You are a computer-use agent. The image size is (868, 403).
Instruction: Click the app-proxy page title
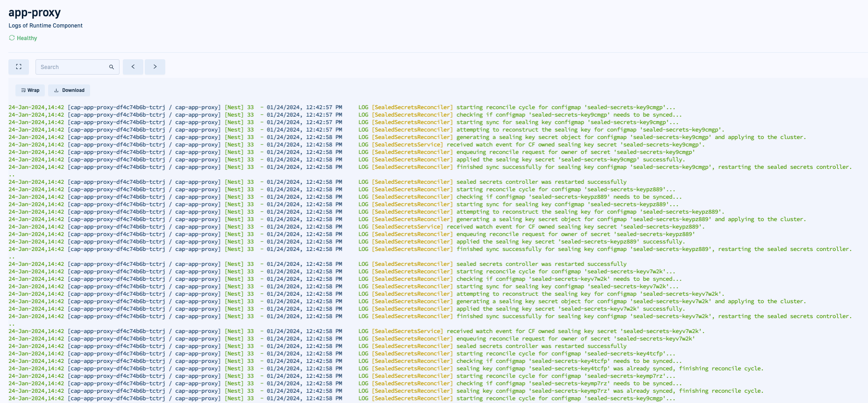[x=35, y=13]
